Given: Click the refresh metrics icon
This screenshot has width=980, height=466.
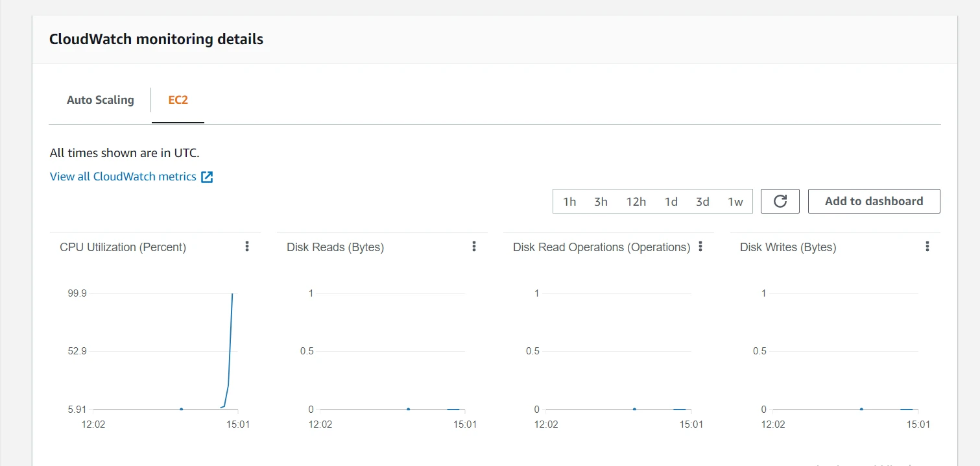Looking at the screenshot, I should coord(780,201).
